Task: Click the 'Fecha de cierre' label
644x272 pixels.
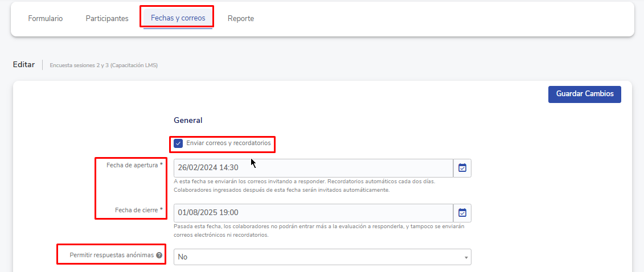Action: coord(138,210)
